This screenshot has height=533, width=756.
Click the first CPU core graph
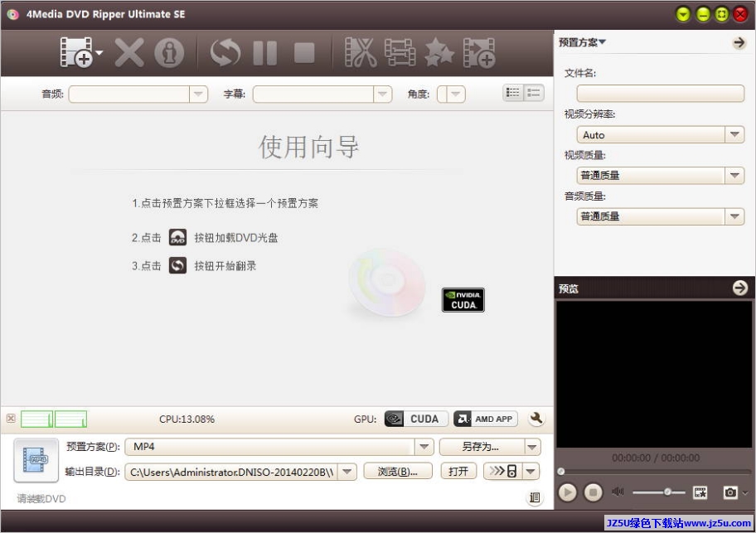tap(36, 419)
